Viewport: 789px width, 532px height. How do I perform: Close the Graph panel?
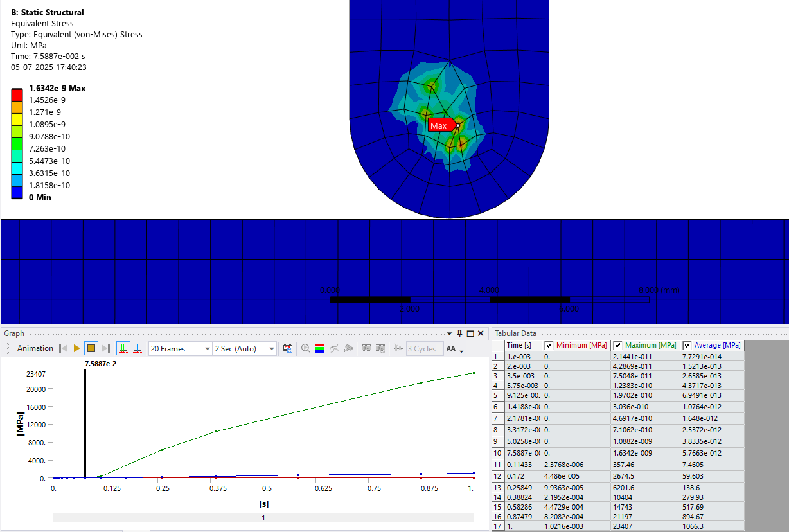point(481,333)
